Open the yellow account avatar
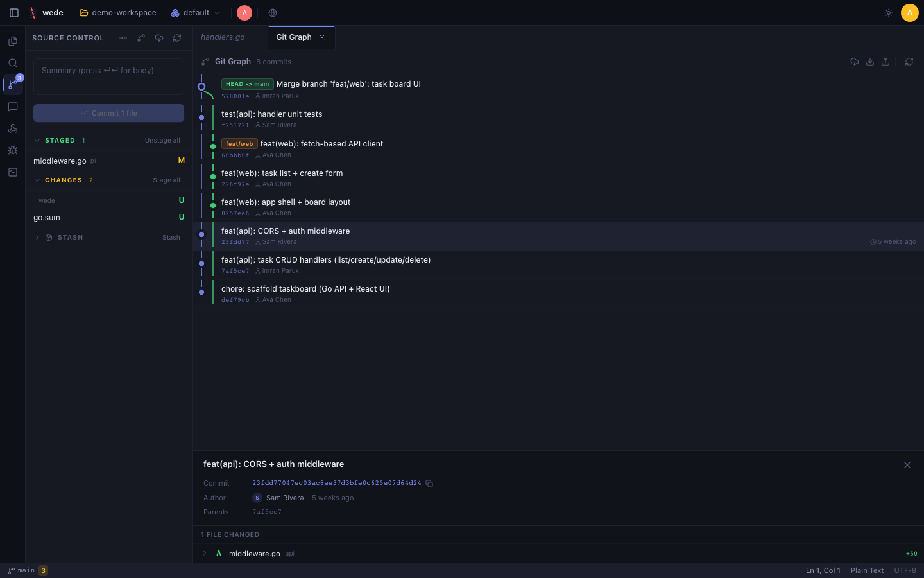This screenshot has height=578, width=924. click(909, 13)
